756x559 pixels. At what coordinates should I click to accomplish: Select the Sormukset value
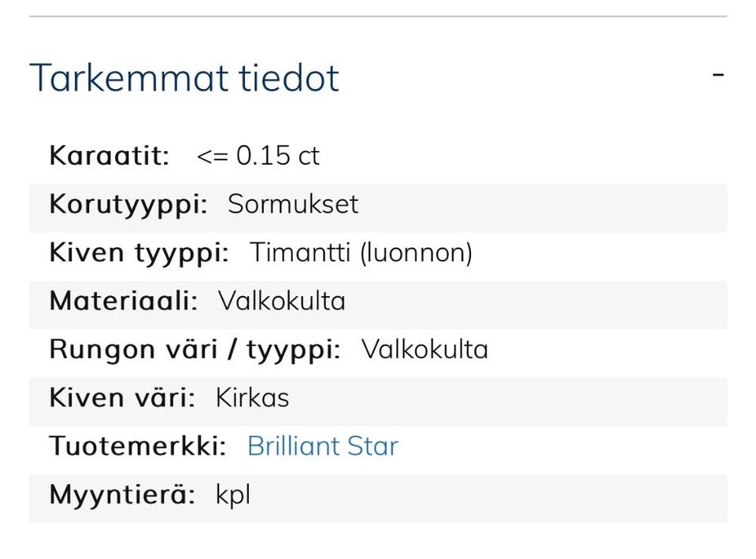(x=293, y=205)
